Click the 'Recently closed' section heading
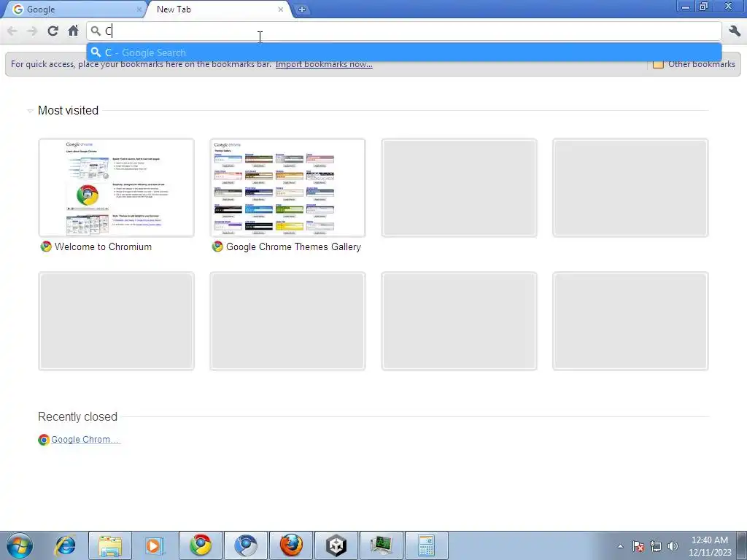This screenshot has height=560, width=747. (x=77, y=416)
